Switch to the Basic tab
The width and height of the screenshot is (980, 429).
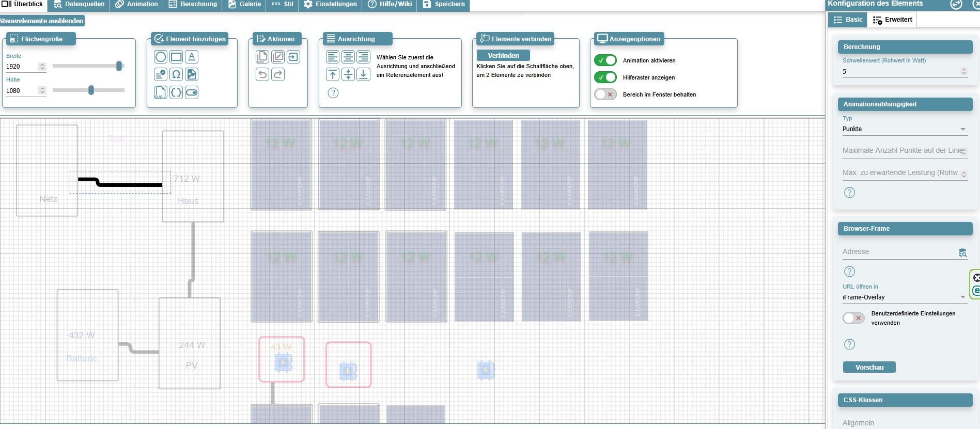pyautogui.click(x=848, y=20)
